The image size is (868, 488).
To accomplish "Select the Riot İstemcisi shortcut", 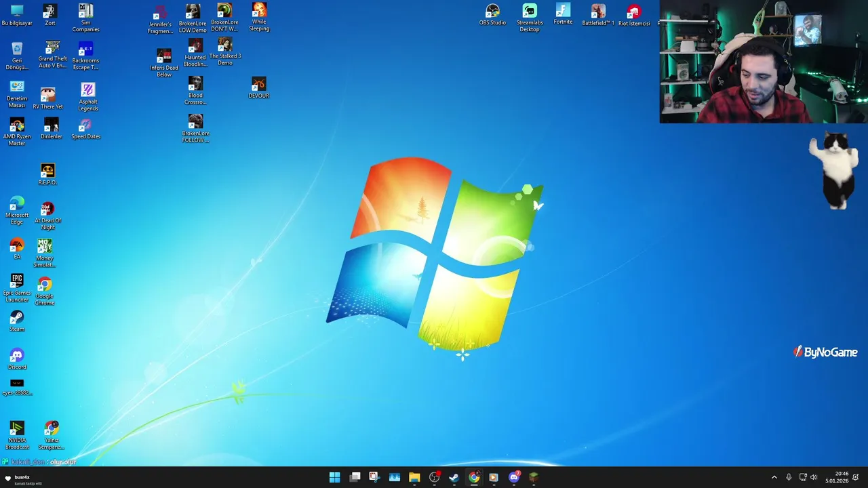I will (634, 16).
